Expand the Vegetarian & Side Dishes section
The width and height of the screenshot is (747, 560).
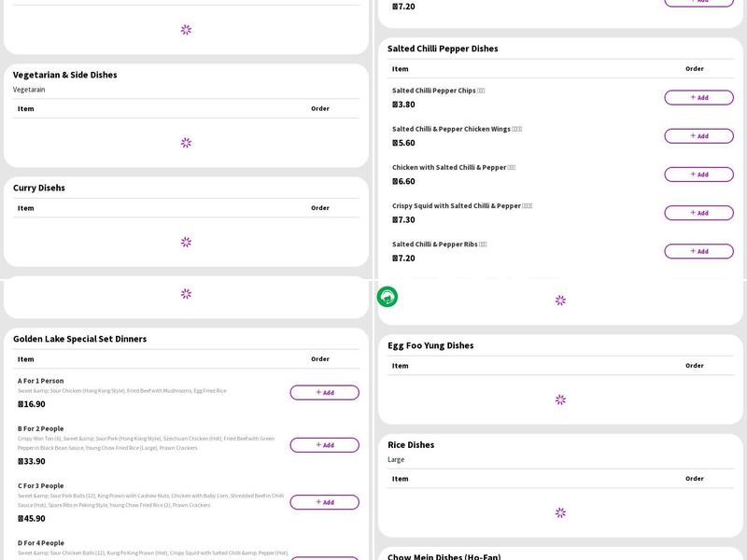coord(65,75)
